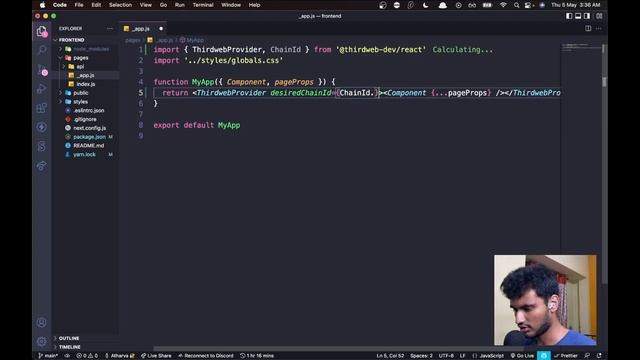Click errors and warnings count
Screen dimensions: 640x360
[87, 356]
